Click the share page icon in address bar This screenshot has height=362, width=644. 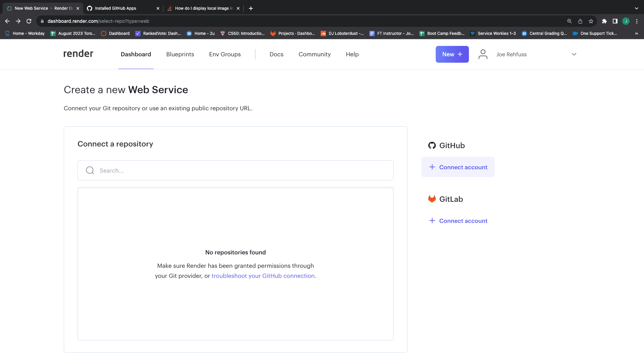pos(580,21)
